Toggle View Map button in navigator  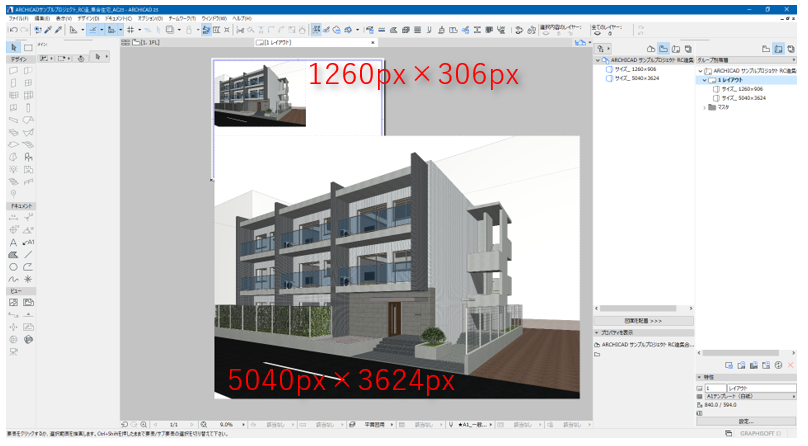664,49
